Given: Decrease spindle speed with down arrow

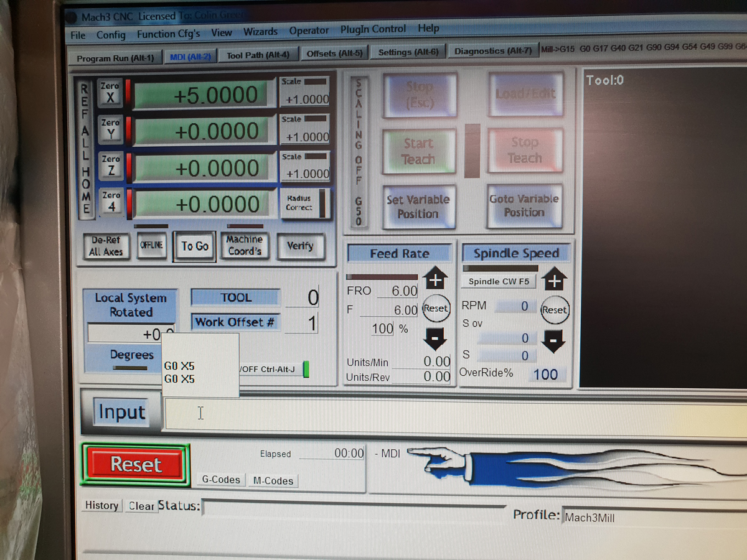Looking at the screenshot, I should pos(553,341).
